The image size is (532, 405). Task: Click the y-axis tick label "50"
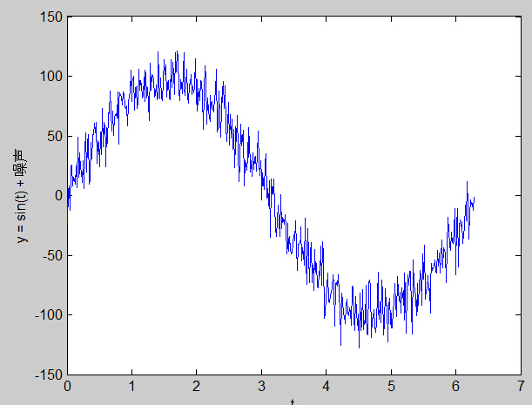[55, 136]
